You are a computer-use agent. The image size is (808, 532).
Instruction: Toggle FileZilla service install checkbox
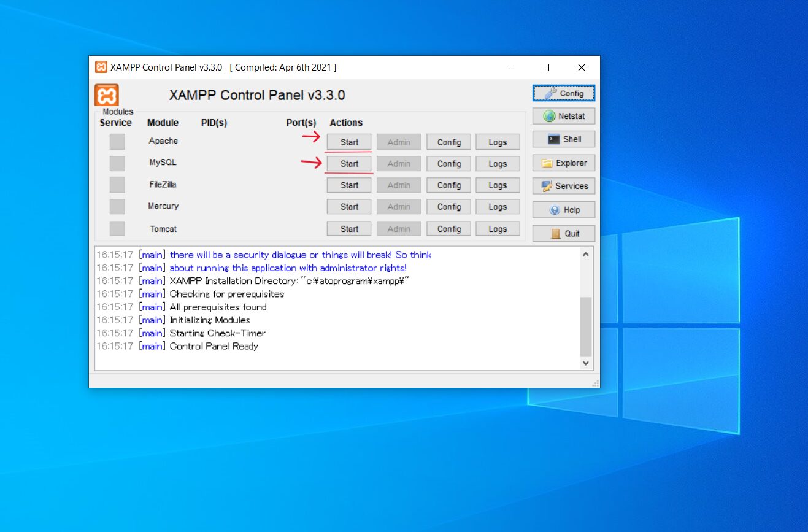click(x=117, y=185)
